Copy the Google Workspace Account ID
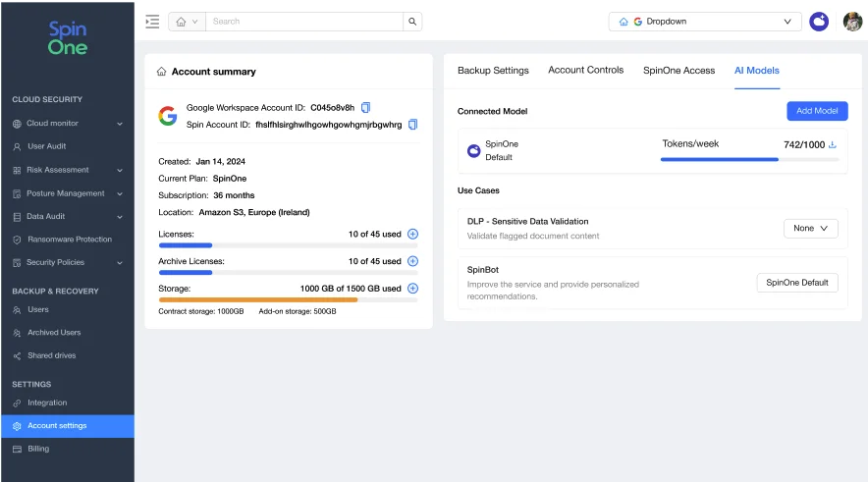The width and height of the screenshot is (868, 482). click(365, 107)
